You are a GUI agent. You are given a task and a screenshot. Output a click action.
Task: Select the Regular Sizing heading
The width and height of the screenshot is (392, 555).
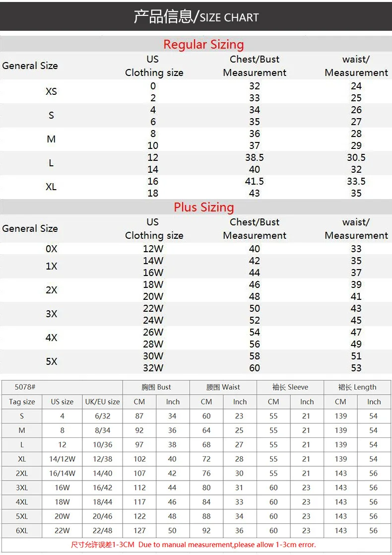click(x=203, y=45)
